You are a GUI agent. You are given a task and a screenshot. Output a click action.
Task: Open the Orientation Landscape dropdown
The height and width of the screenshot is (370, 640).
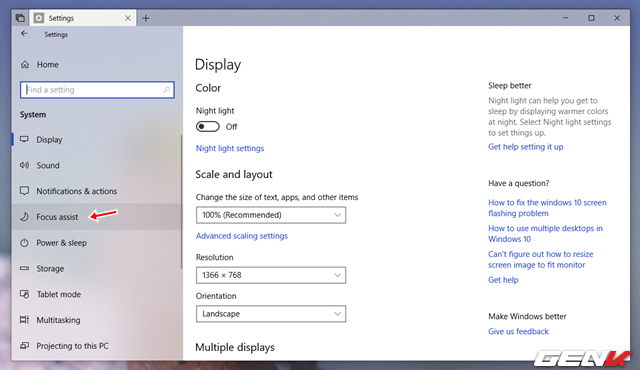pyautogui.click(x=271, y=314)
